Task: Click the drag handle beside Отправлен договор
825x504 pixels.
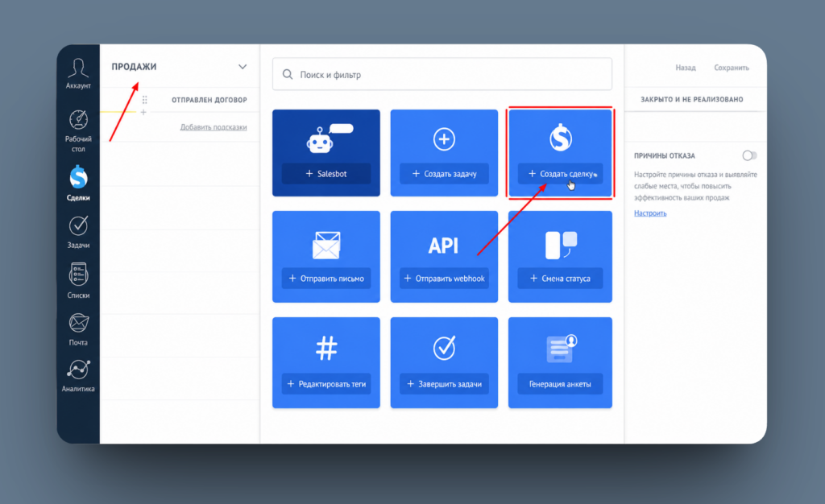Action: pos(145,100)
